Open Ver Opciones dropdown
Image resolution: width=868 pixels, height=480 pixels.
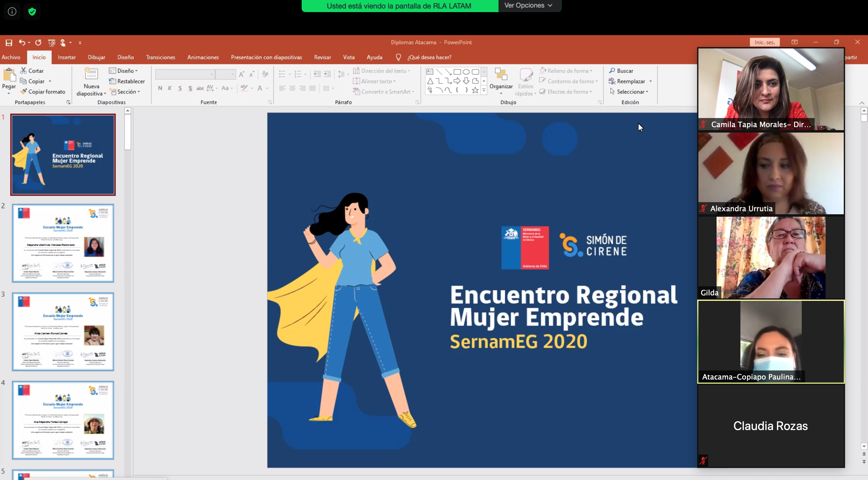529,5
